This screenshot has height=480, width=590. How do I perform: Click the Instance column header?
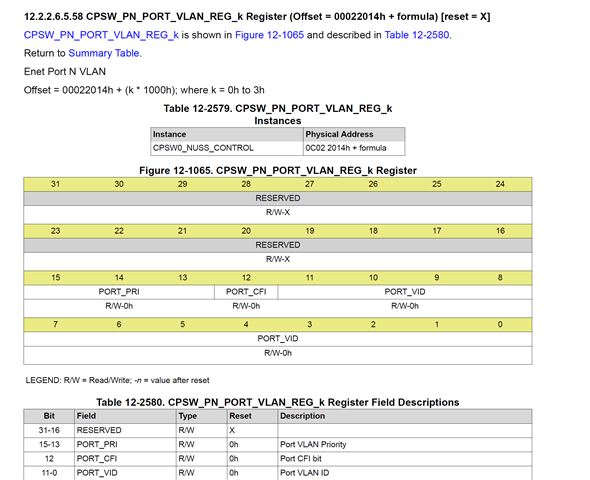click(227, 134)
